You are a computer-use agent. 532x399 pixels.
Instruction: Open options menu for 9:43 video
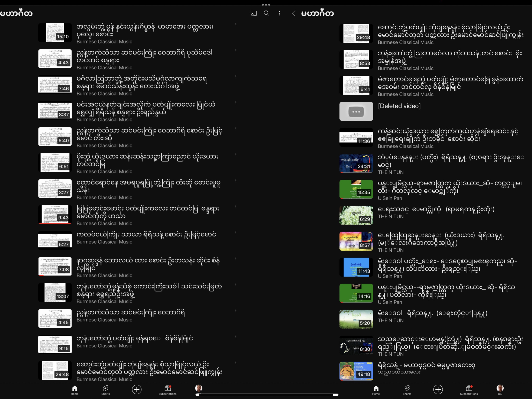[x=236, y=207]
